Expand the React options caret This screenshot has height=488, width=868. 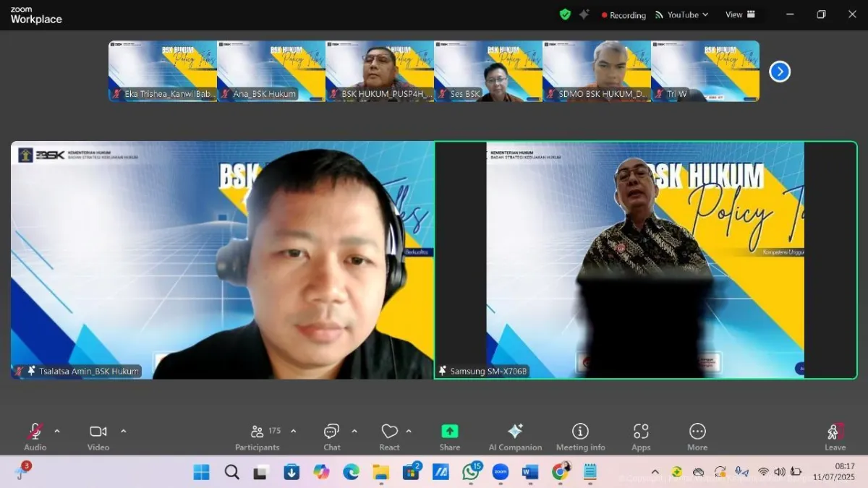click(x=409, y=432)
